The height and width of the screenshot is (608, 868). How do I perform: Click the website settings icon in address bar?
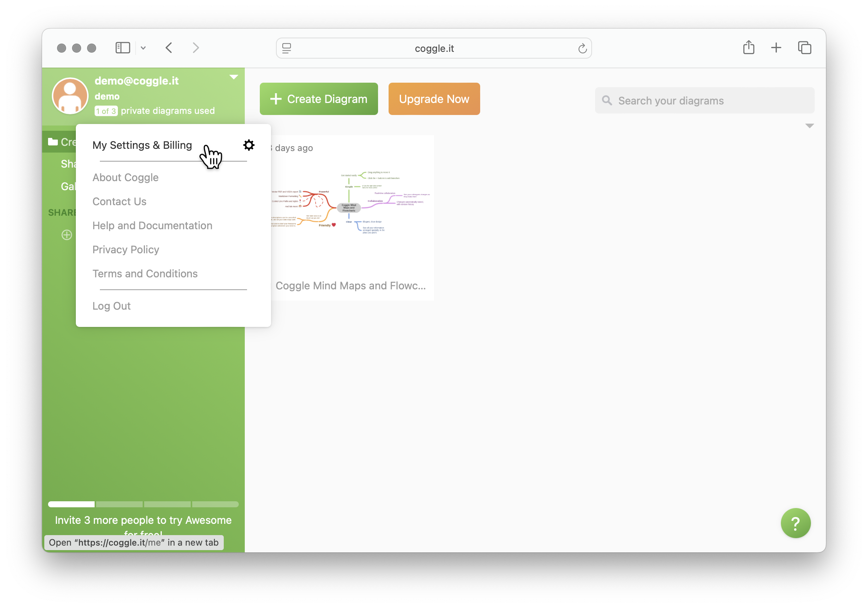[x=286, y=48]
